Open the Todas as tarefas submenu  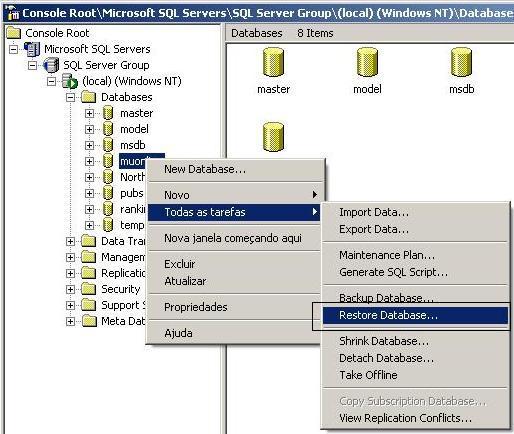click(x=234, y=212)
